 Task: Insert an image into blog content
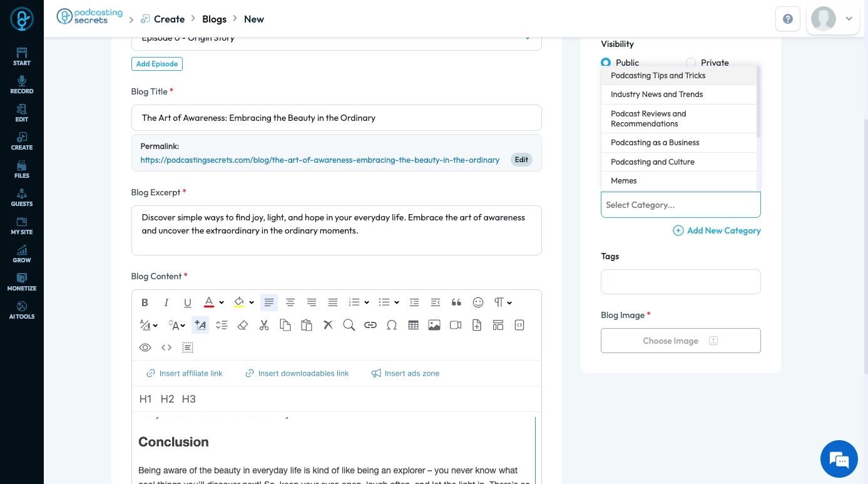pos(434,325)
